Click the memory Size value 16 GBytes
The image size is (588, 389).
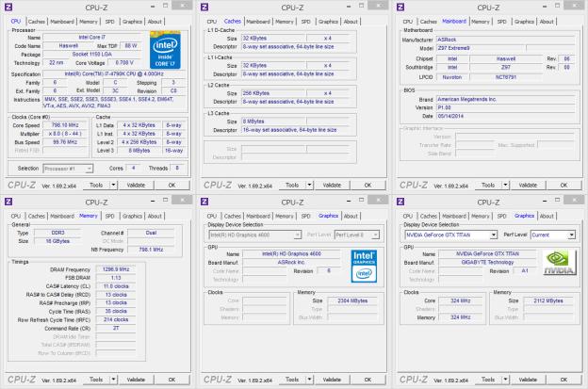coord(57,241)
